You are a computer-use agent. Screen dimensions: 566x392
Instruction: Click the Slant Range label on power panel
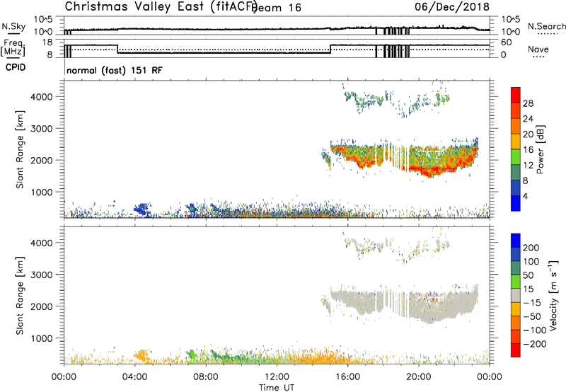point(20,149)
